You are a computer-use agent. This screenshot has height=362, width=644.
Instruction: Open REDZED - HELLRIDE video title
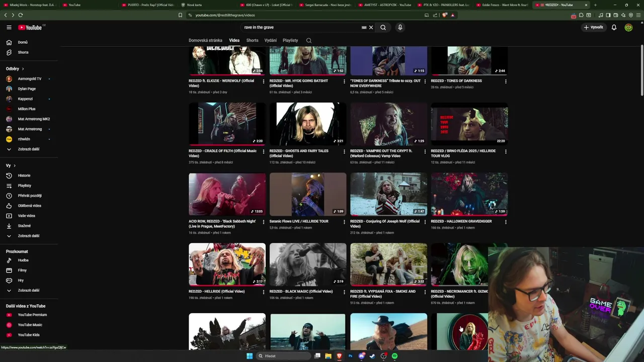point(217,292)
